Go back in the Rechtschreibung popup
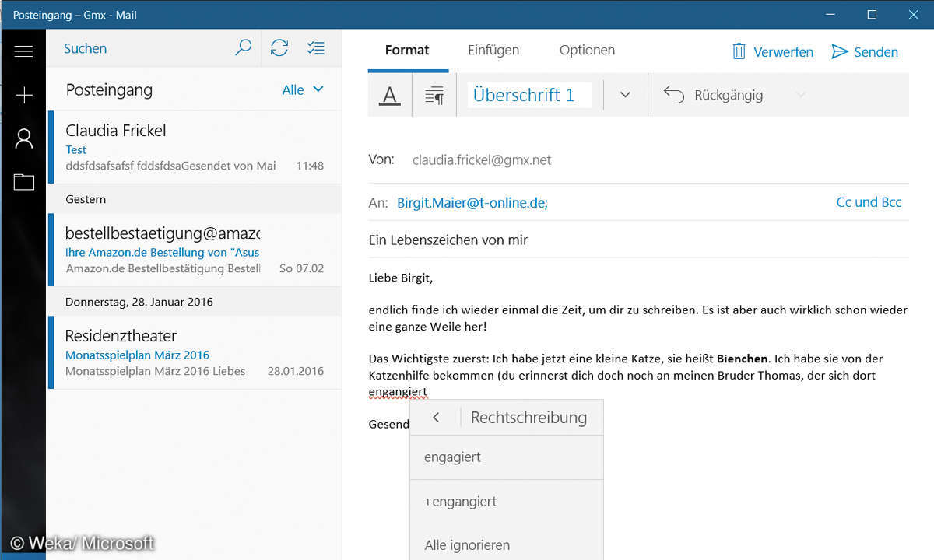 pyautogui.click(x=436, y=418)
